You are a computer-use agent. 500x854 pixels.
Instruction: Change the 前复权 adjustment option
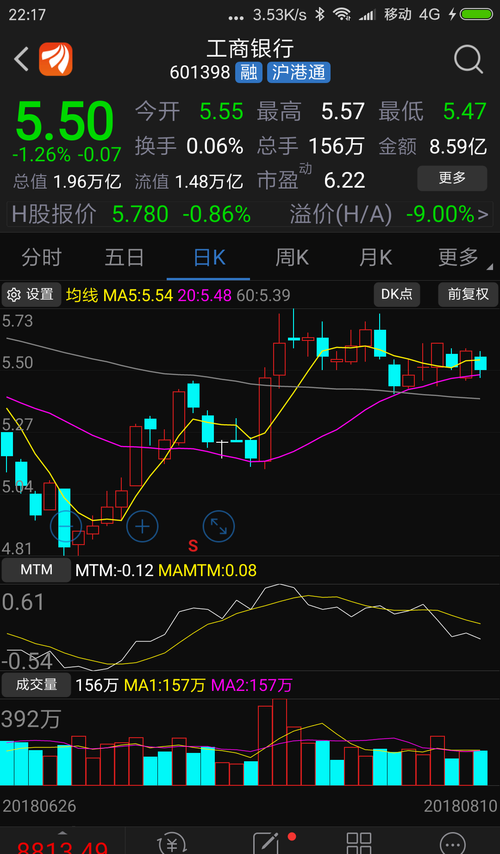point(467,295)
